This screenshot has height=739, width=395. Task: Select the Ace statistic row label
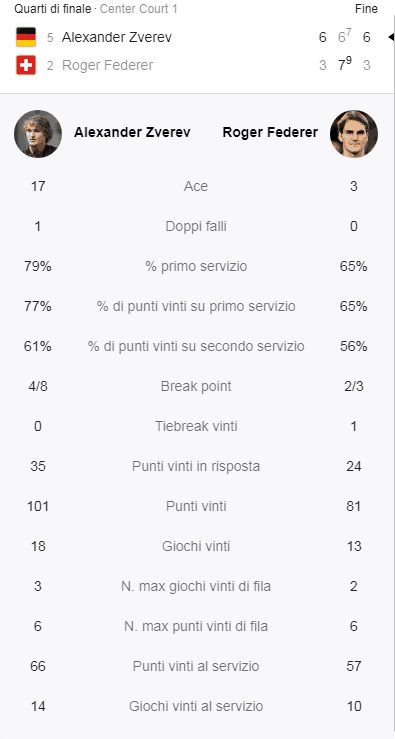coord(196,186)
